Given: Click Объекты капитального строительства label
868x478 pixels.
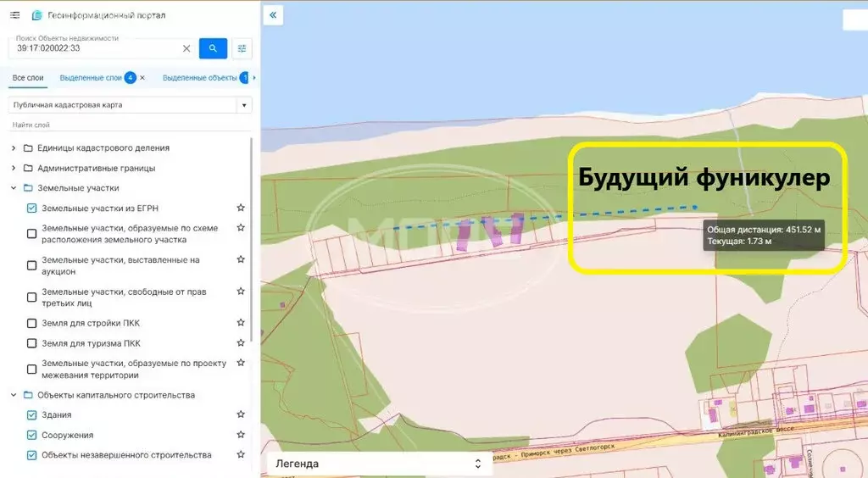Looking at the screenshot, I should pyautogui.click(x=116, y=395).
